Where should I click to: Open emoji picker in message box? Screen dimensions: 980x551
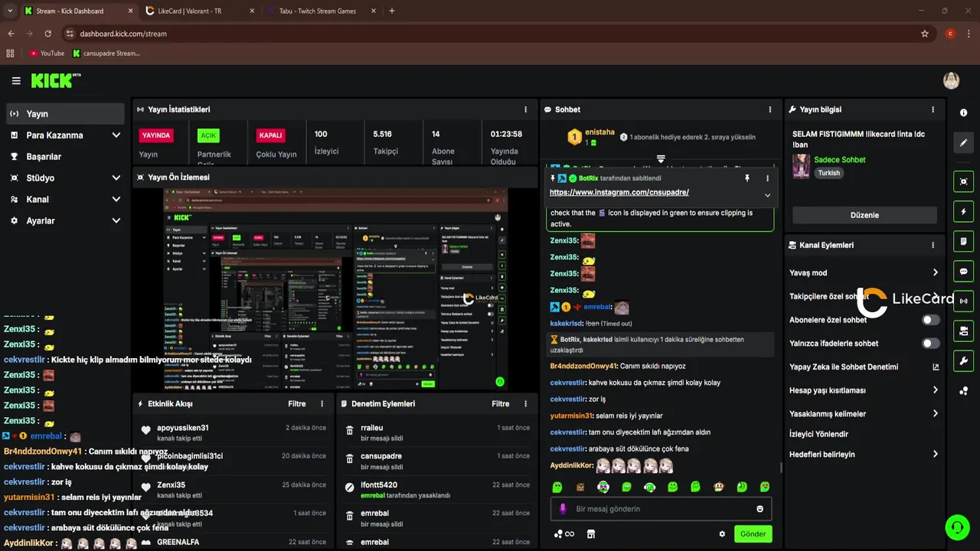point(759,509)
